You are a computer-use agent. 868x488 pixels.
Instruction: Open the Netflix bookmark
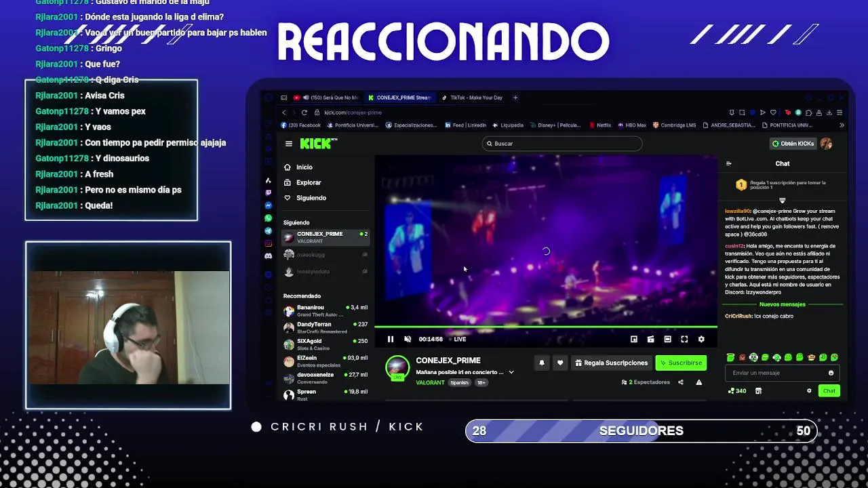(600, 125)
